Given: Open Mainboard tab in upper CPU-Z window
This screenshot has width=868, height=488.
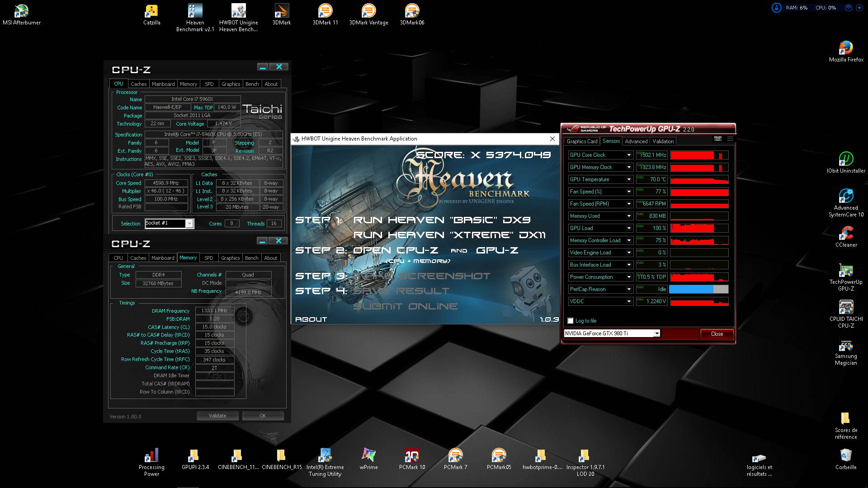Looking at the screenshot, I should 163,84.
